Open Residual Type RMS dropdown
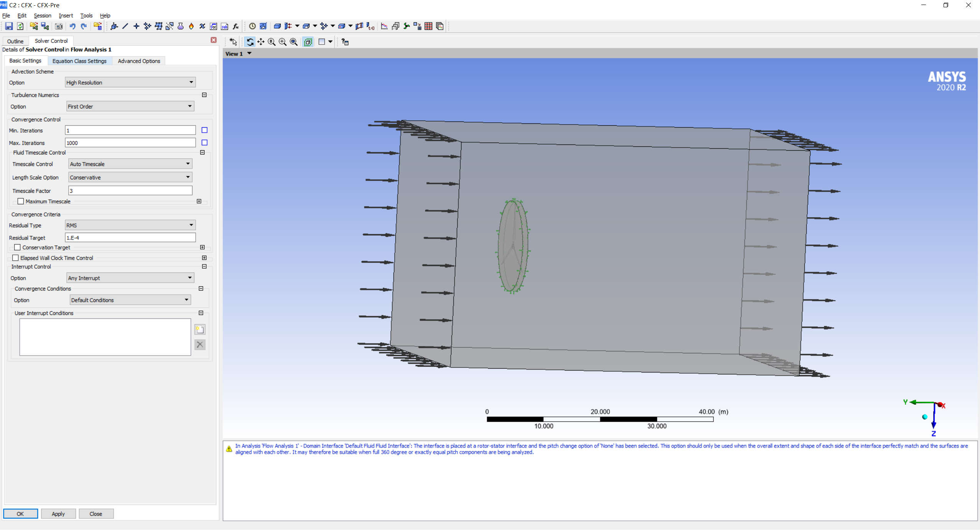The width and height of the screenshot is (980, 530). point(130,225)
